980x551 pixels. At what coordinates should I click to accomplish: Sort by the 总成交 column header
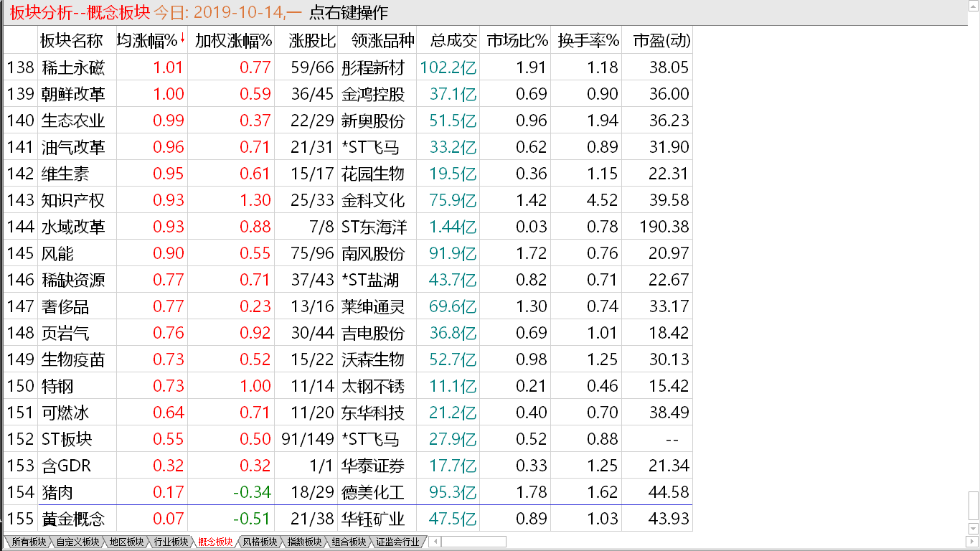453,40
